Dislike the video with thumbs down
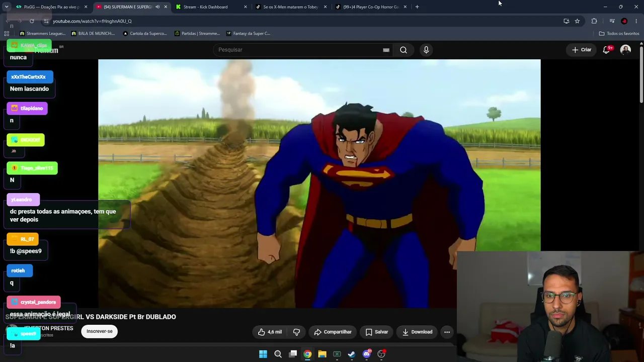The width and height of the screenshot is (644, 362). [x=296, y=332]
